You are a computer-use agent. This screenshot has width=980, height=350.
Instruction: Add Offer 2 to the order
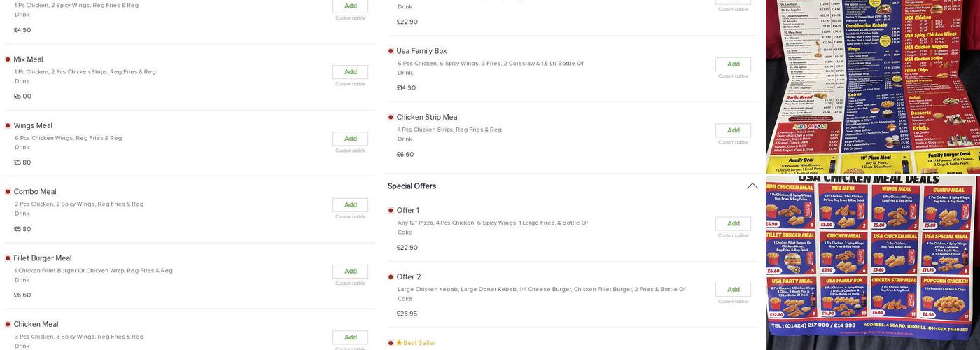[x=733, y=290]
